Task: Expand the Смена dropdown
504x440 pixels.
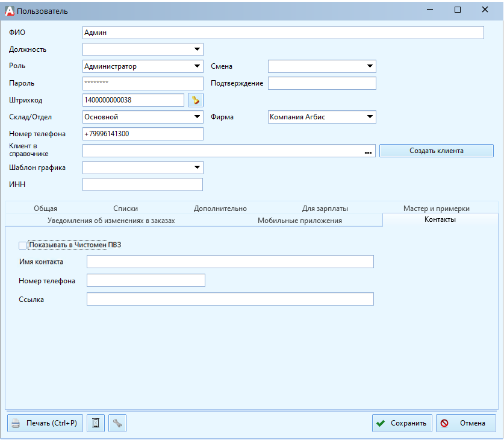Action: [x=370, y=66]
